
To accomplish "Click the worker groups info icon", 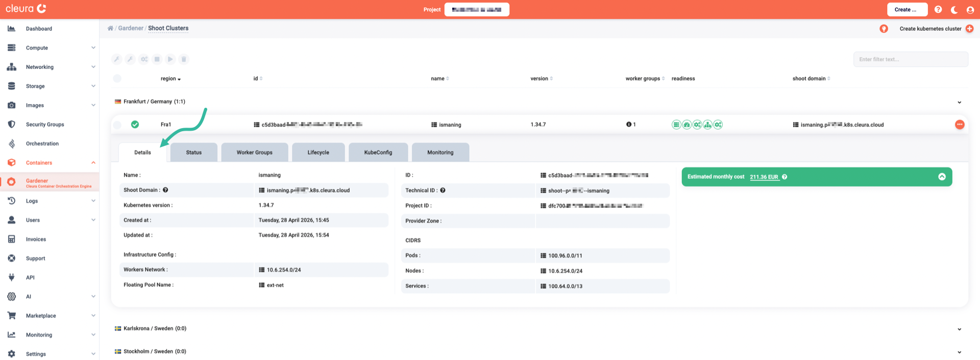I will click(629, 125).
